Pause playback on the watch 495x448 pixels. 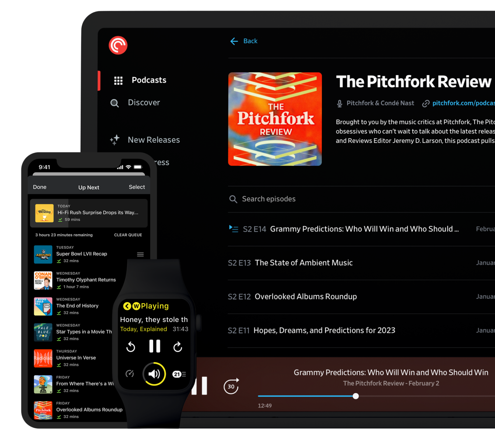tap(155, 346)
